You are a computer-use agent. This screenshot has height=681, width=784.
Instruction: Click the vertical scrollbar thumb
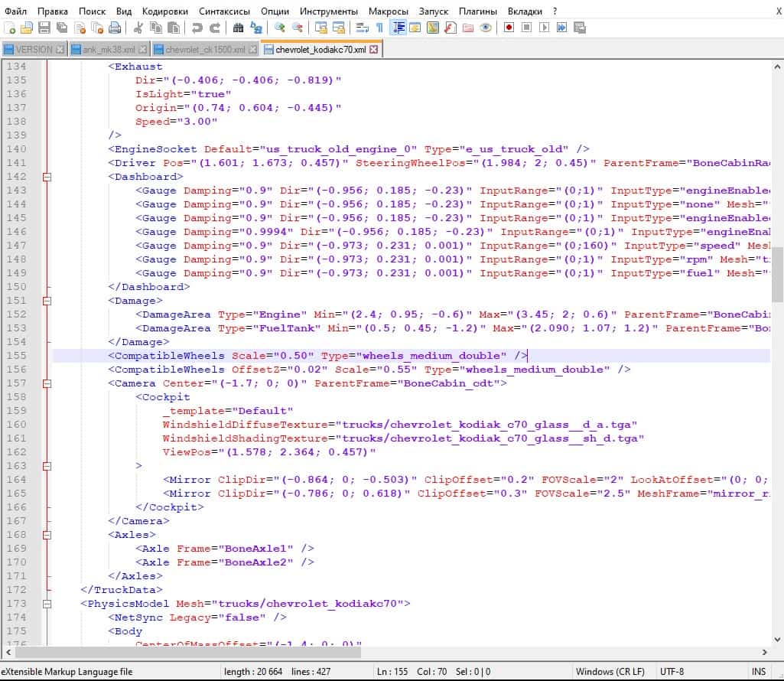[777, 274]
